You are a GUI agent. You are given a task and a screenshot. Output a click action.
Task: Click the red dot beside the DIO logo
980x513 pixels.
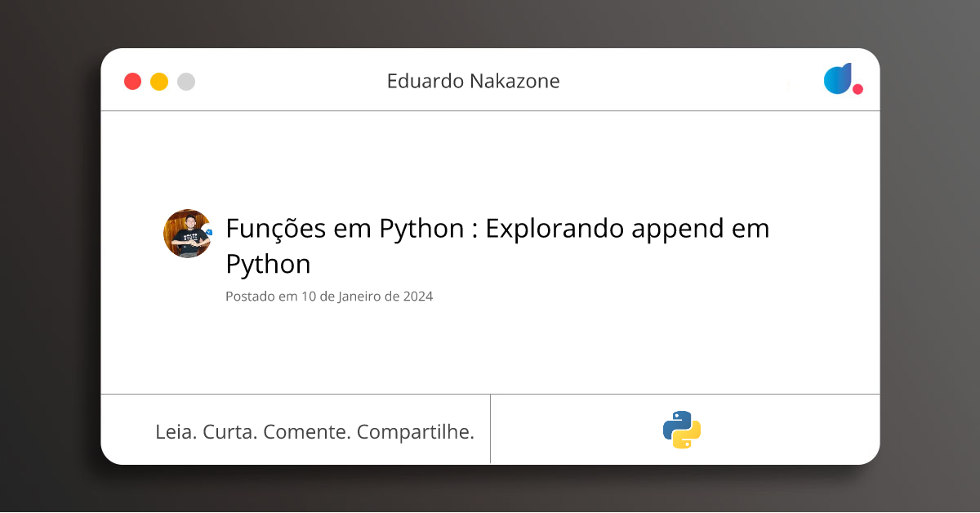[857, 89]
